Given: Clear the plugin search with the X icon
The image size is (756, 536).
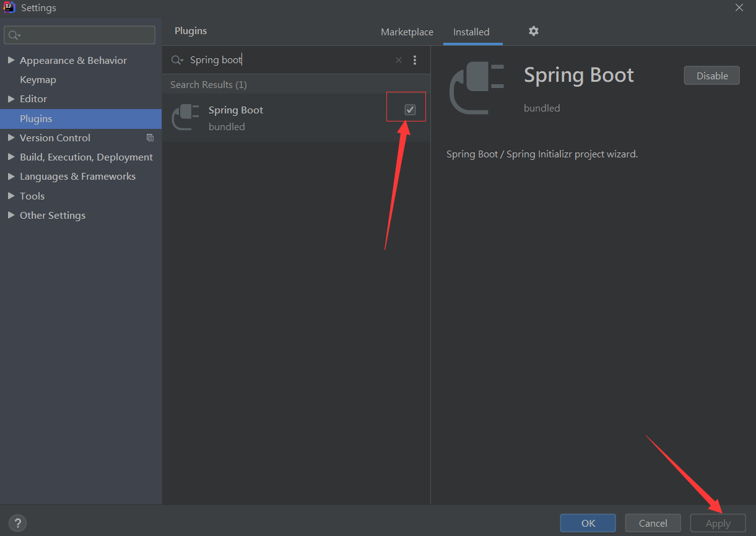Looking at the screenshot, I should pyautogui.click(x=398, y=59).
